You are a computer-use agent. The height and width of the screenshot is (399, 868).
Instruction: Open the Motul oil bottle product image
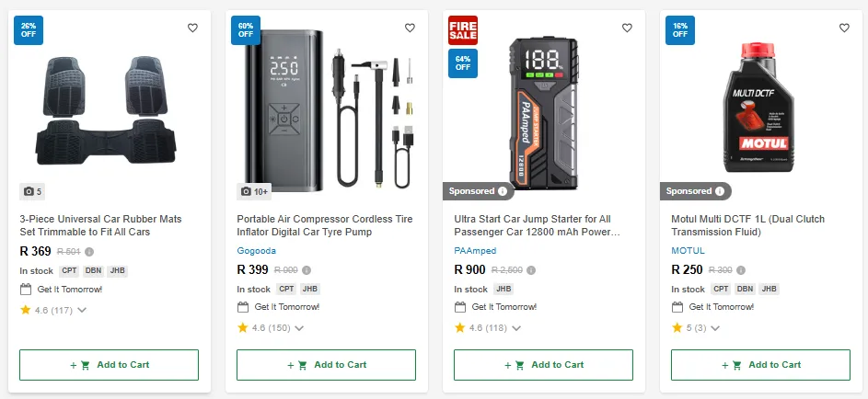click(759, 106)
